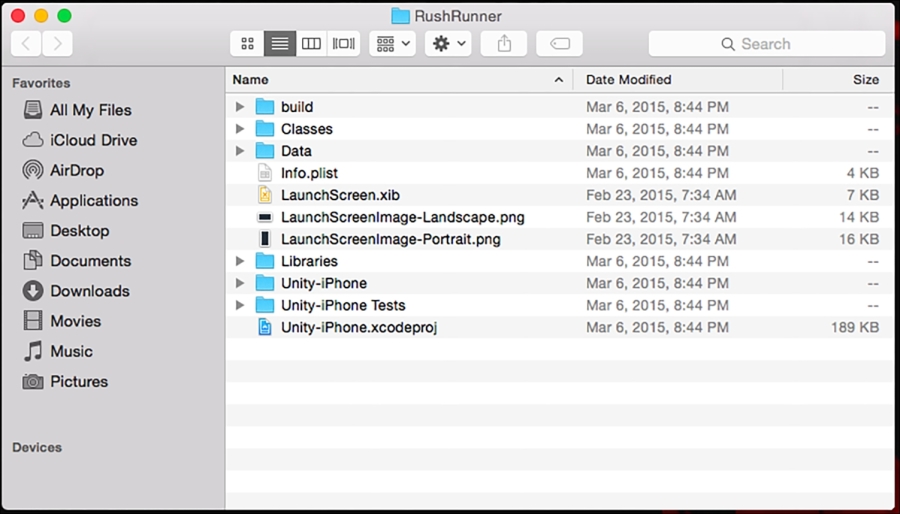The height and width of the screenshot is (514, 900).
Task: Select the file name Unity-iPhone.xcodeproj
Action: 359,328
